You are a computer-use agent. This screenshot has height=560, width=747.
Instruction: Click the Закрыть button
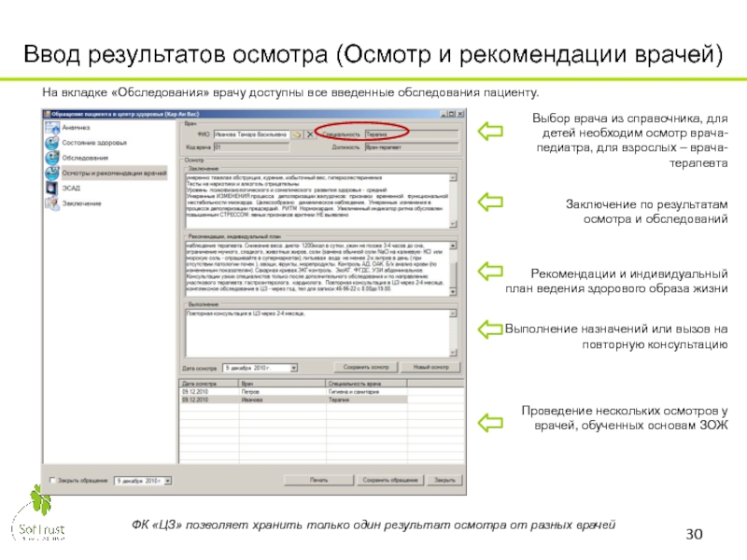click(444, 480)
